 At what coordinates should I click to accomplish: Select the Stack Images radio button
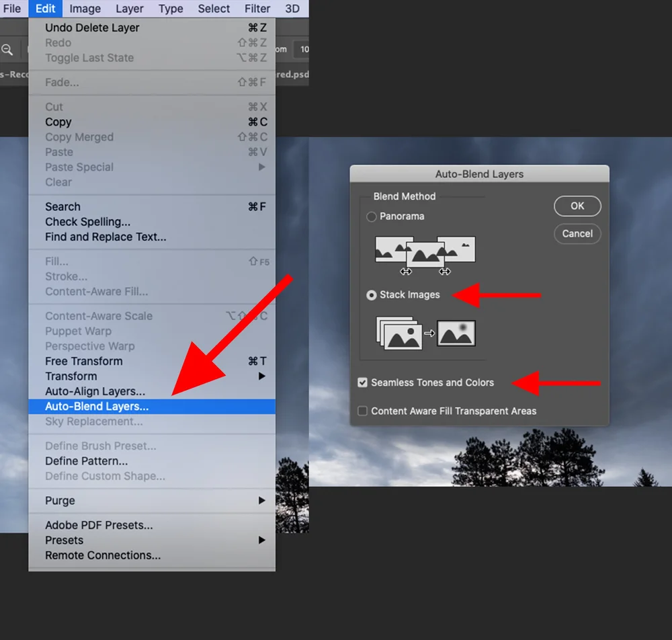click(x=370, y=294)
